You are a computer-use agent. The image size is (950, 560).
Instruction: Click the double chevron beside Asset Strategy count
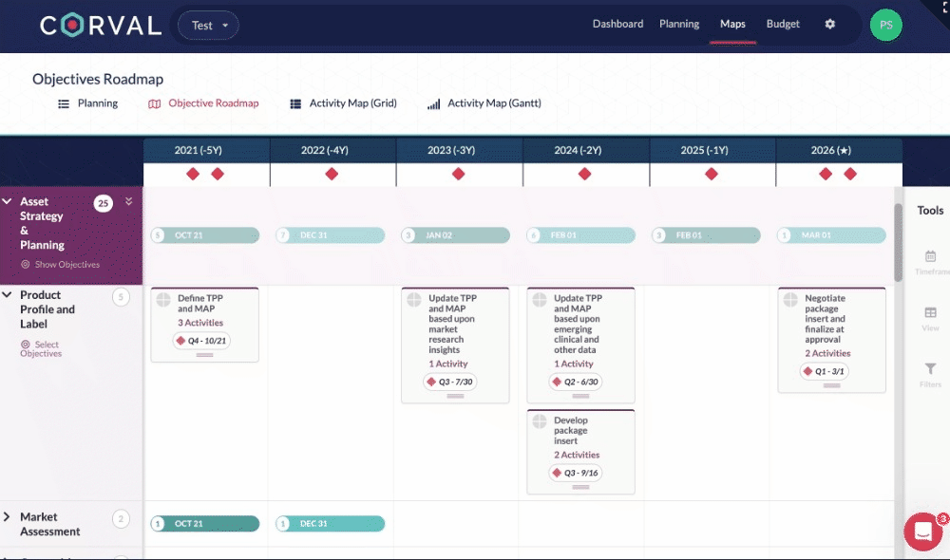click(x=129, y=201)
